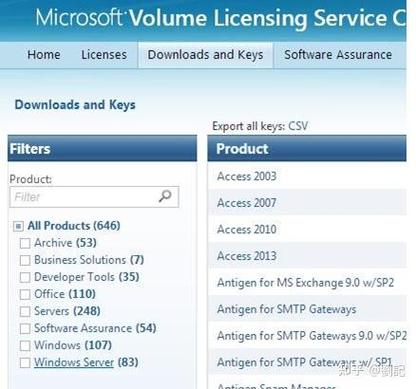Collapse the All Products tree node
This screenshot has width=416, height=389.
(x=18, y=226)
